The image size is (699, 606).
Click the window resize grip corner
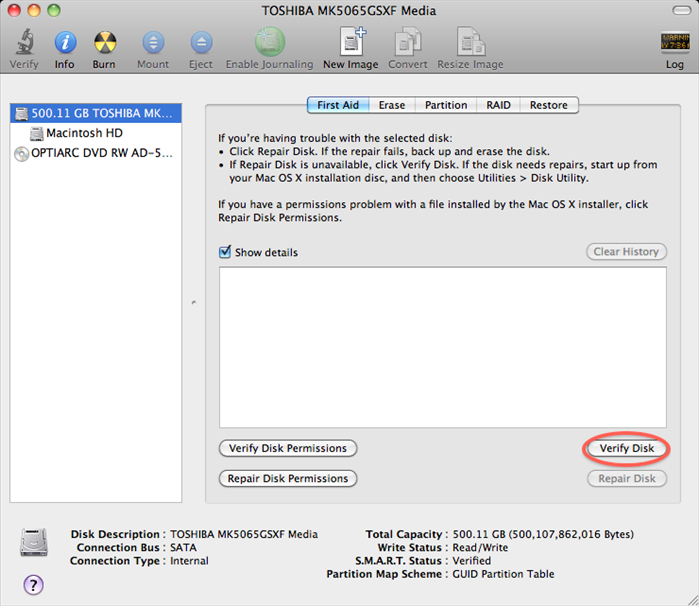coord(692,599)
